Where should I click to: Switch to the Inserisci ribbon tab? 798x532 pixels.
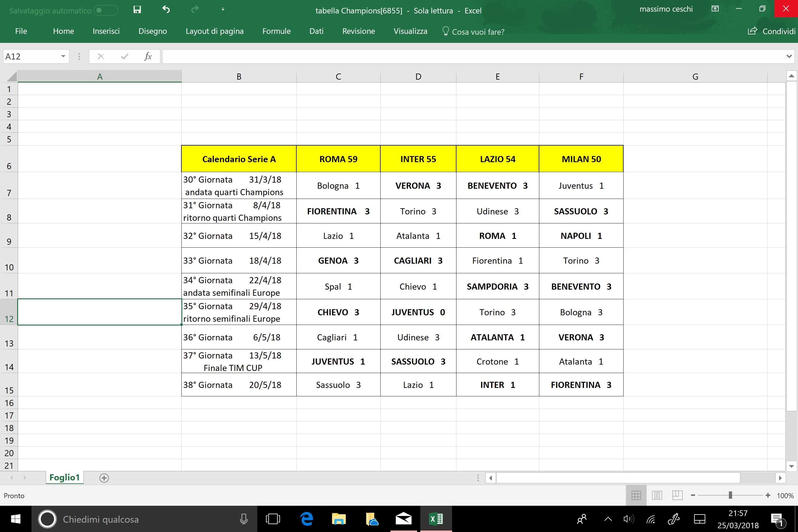tap(106, 31)
